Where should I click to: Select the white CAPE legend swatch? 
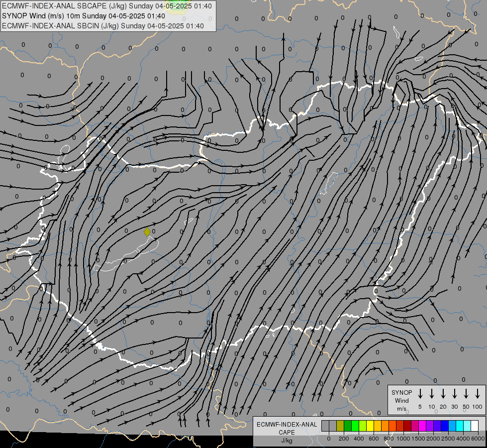[x=475, y=426]
